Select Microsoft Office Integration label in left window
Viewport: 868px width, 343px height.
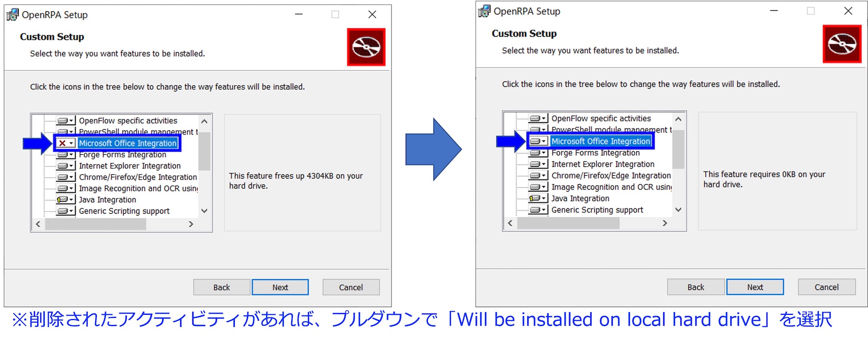coord(128,143)
